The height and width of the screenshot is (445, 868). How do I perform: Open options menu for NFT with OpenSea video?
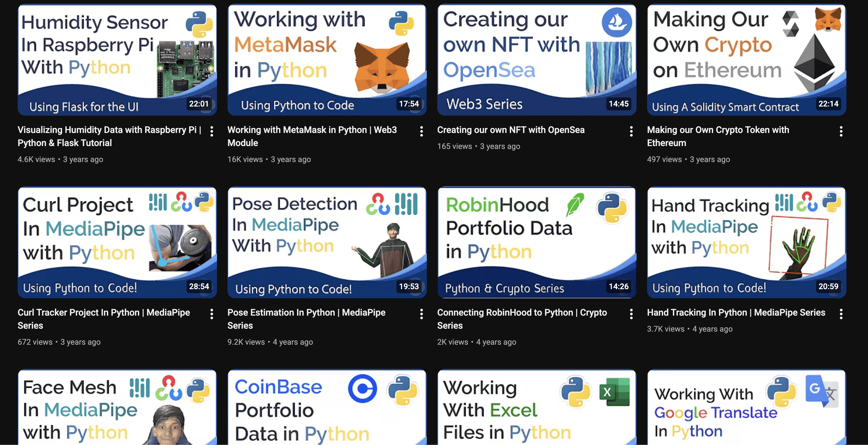pyautogui.click(x=631, y=131)
